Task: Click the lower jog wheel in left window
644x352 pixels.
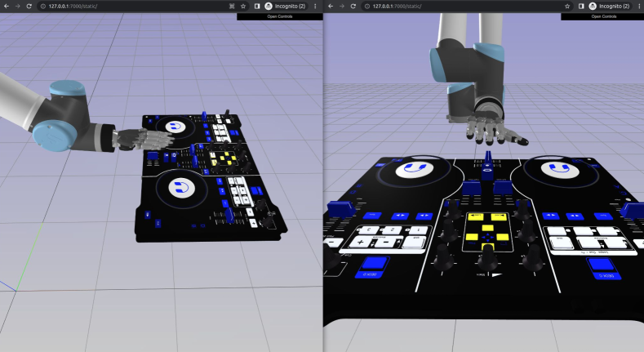Action: pos(181,189)
